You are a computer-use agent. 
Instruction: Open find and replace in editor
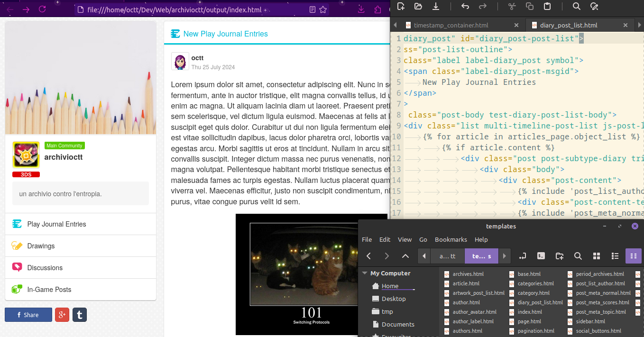pyautogui.click(x=594, y=6)
